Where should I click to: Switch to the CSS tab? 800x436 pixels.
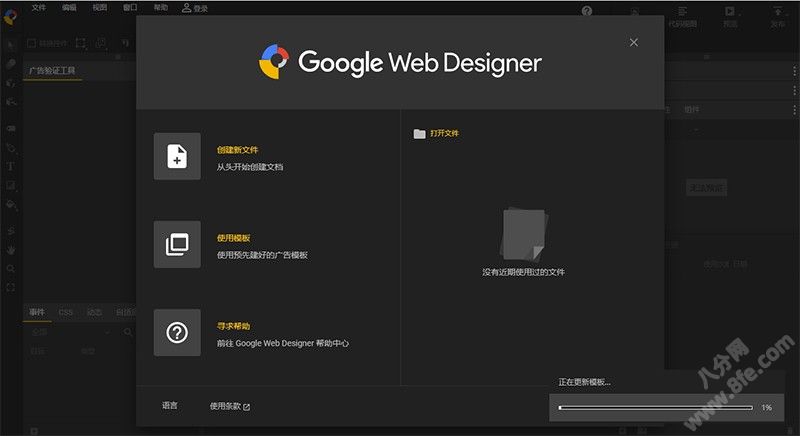66,312
